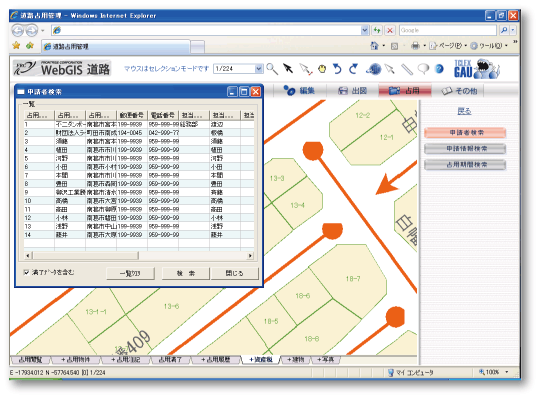Expand the 1/224 scale dropdown
The height and width of the screenshot is (399, 540).
pos(259,69)
